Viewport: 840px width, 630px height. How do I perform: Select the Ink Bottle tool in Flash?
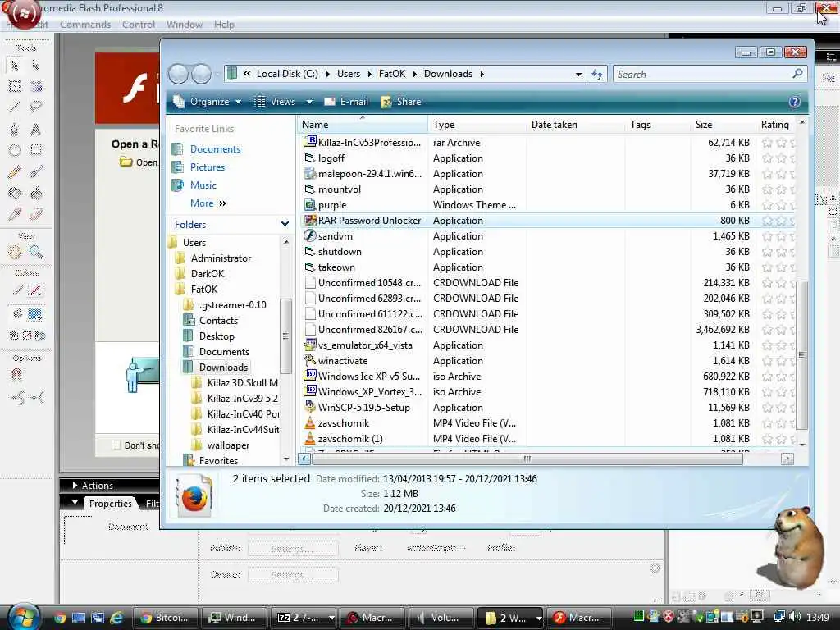coord(15,193)
